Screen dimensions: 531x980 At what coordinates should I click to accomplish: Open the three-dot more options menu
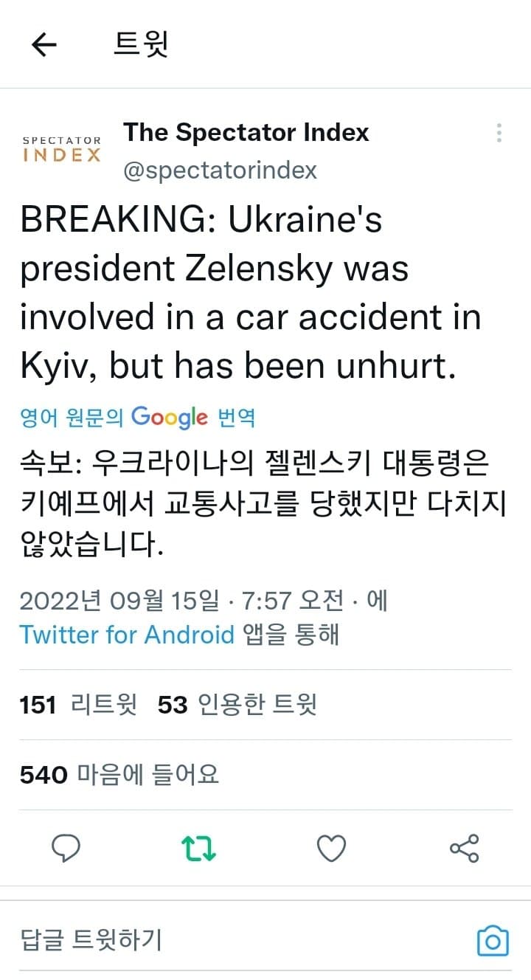pyautogui.click(x=499, y=133)
